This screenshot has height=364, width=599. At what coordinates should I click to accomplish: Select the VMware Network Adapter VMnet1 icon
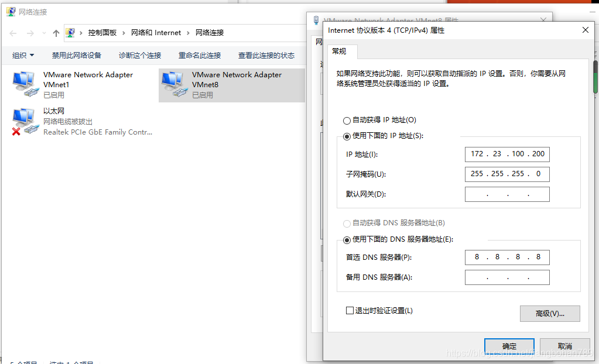tap(26, 84)
